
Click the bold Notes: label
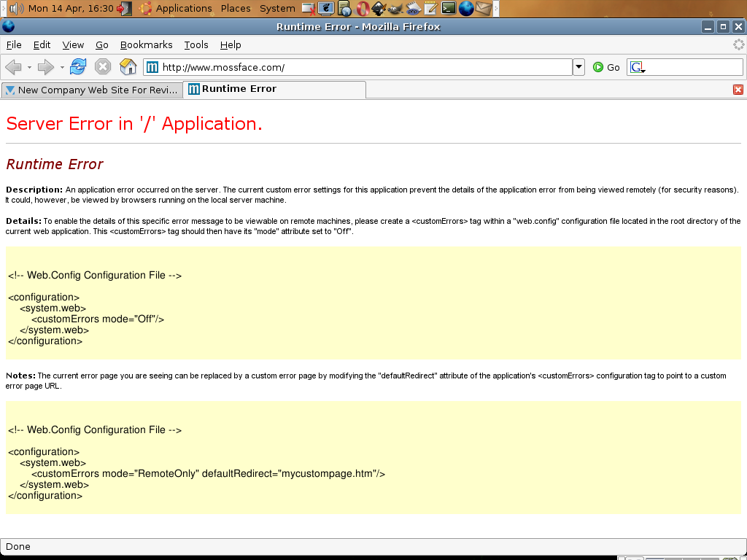coord(20,376)
